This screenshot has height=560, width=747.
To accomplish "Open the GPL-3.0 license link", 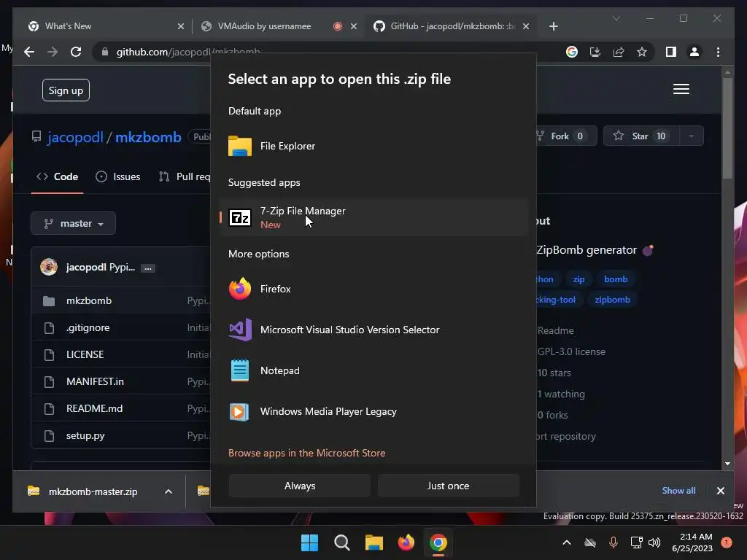I will pos(571,352).
